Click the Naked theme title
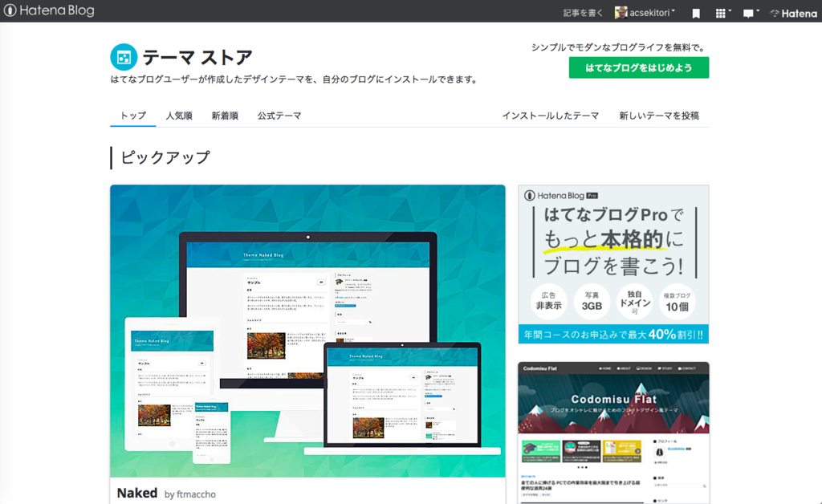The width and height of the screenshot is (822, 504). (x=136, y=493)
